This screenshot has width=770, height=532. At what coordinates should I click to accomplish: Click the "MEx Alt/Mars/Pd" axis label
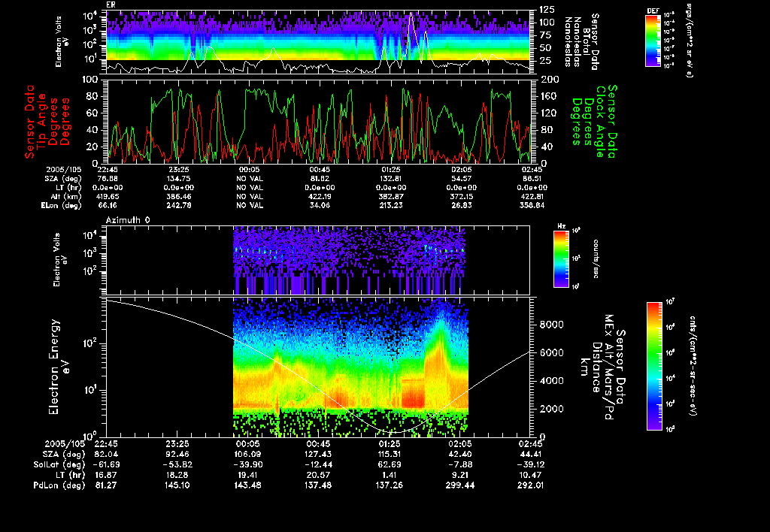click(x=609, y=367)
